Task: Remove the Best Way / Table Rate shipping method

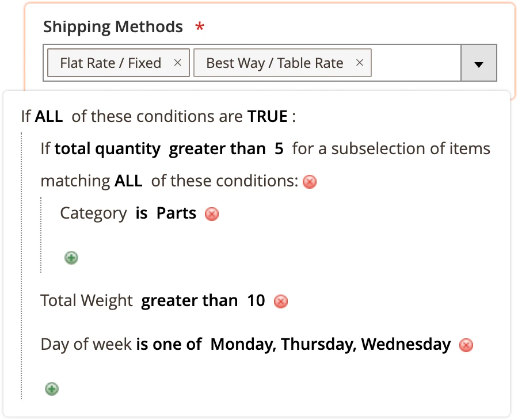Action: [x=360, y=63]
